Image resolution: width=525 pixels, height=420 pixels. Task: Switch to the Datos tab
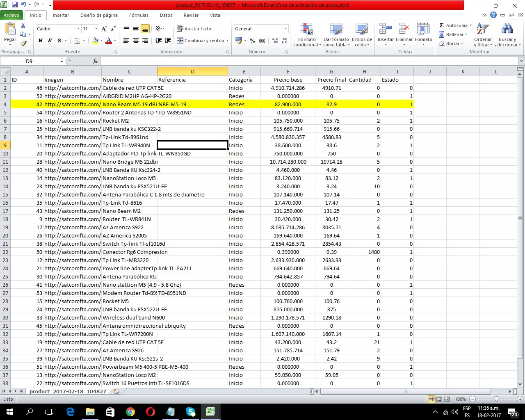[x=166, y=15]
